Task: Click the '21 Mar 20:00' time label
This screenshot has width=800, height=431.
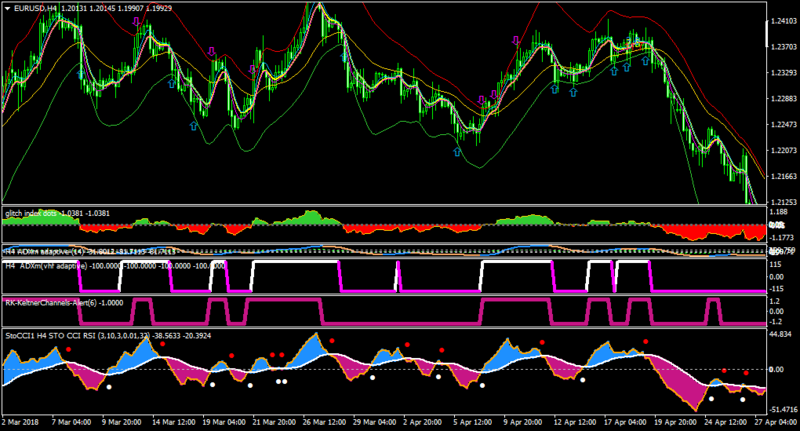Action: click(274, 422)
